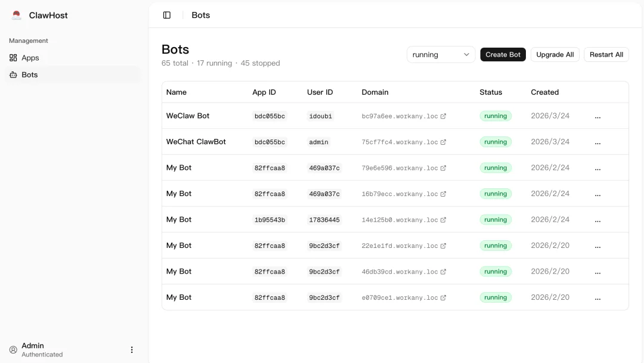Screen dimensions: 644x363
Task: Click the running badge on WeChat ClawBot
Action: click(496, 142)
